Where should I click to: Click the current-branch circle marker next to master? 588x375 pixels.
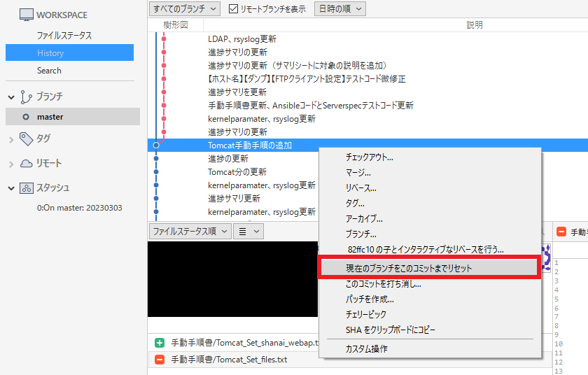[26, 117]
